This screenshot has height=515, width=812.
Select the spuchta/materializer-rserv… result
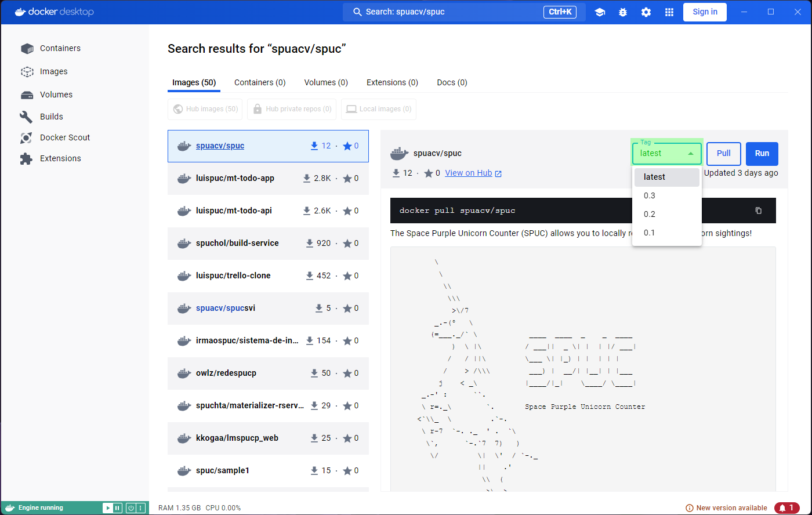(268, 405)
